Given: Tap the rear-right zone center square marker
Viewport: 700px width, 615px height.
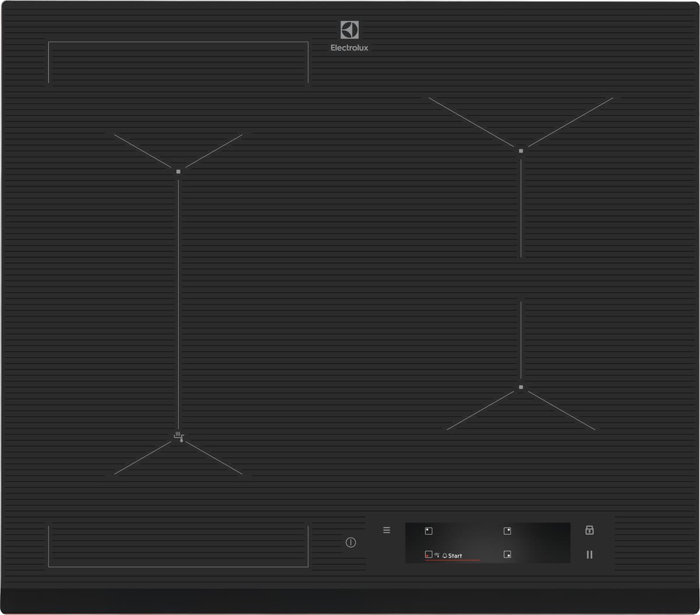Looking at the screenshot, I should coord(521,151).
